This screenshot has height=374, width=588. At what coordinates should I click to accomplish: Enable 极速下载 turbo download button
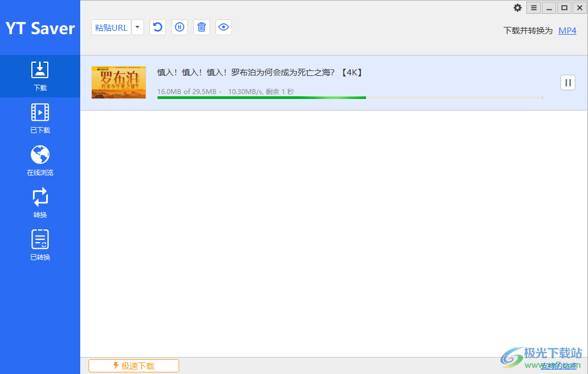[134, 366]
